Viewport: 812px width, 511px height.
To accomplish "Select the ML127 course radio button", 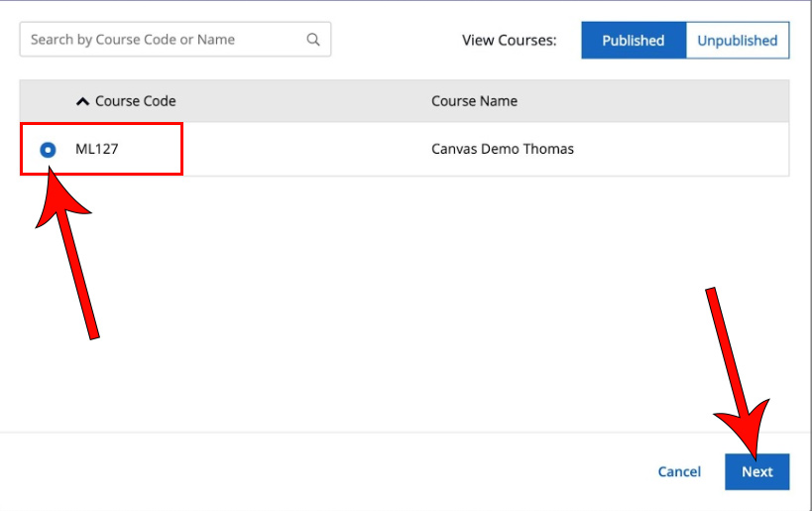I will point(48,150).
